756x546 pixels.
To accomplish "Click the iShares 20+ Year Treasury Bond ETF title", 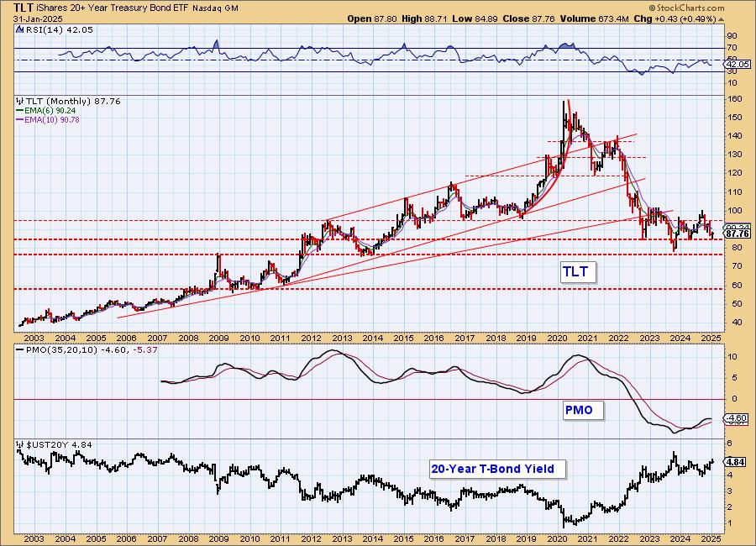I will pos(113,8).
